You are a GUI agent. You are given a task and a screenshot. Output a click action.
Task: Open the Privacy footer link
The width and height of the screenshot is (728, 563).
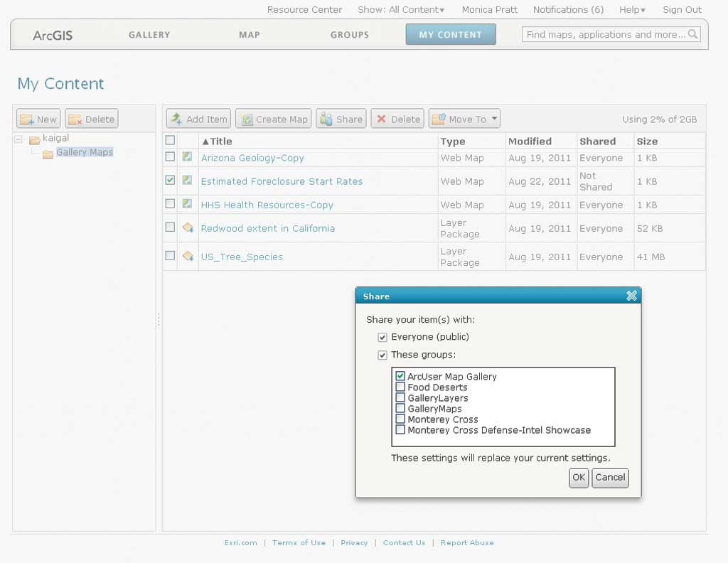point(354,542)
